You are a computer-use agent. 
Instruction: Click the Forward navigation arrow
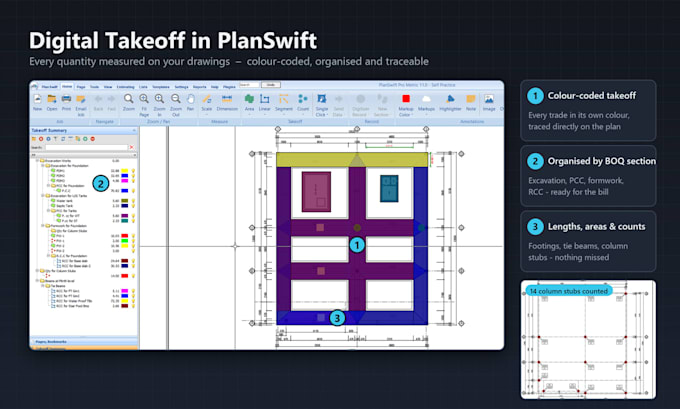click(111, 98)
